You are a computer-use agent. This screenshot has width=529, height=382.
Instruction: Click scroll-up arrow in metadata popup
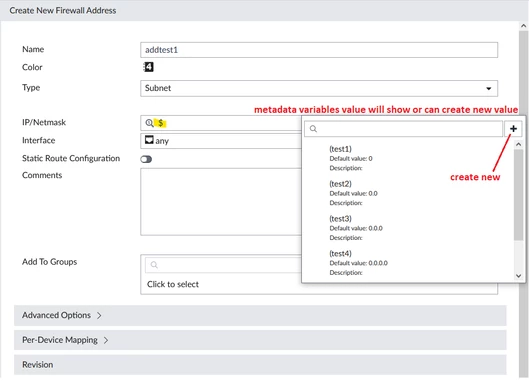point(519,144)
